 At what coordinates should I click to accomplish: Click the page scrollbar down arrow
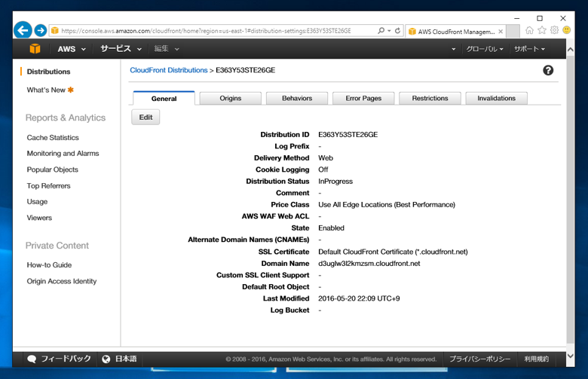(x=571, y=356)
